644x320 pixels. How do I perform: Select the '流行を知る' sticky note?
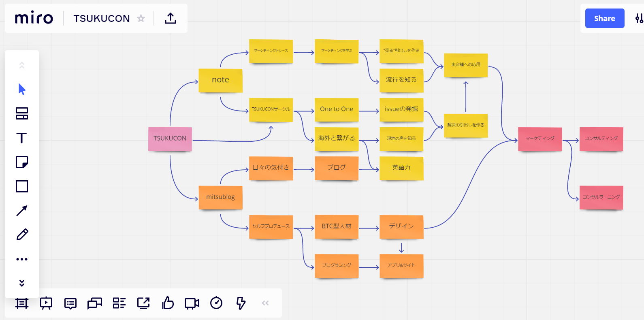point(401,80)
